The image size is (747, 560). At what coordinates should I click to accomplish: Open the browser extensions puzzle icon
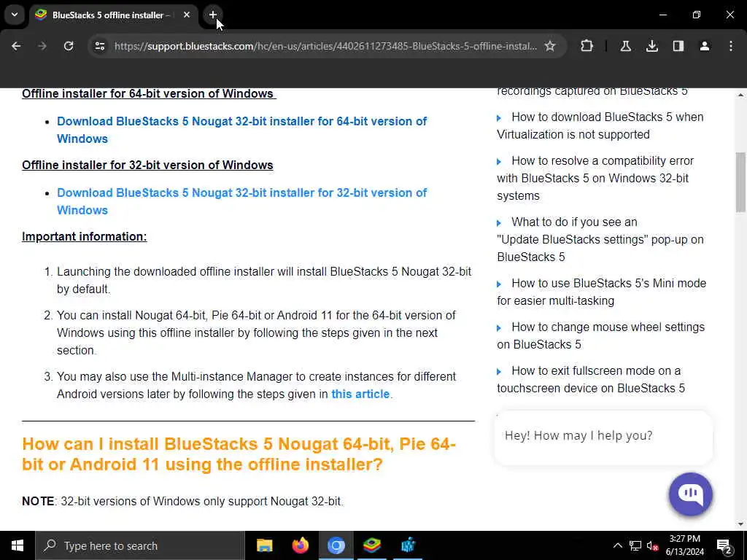tap(587, 46)
